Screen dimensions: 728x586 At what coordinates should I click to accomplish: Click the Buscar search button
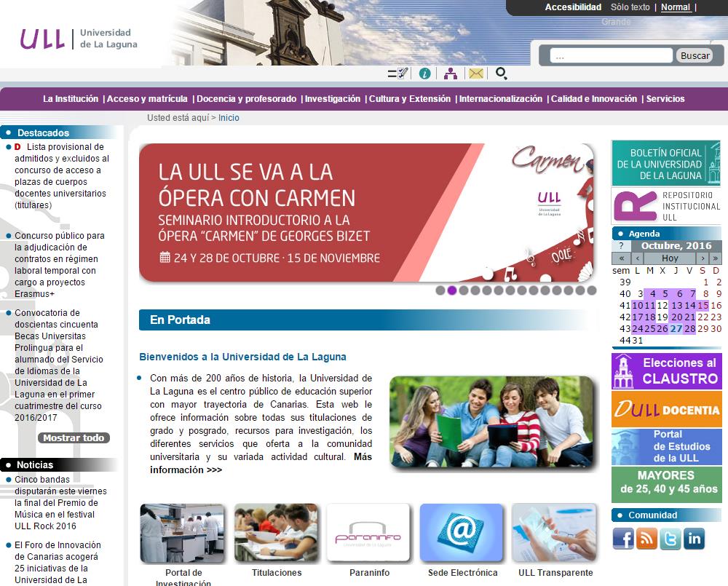pos(695,56)
